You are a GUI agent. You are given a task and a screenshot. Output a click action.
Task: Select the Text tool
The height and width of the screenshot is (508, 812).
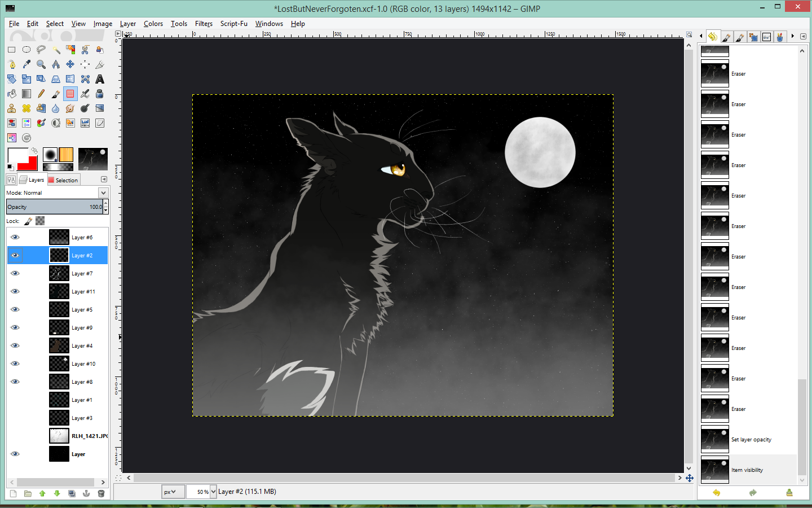click(x=100, y=79)
